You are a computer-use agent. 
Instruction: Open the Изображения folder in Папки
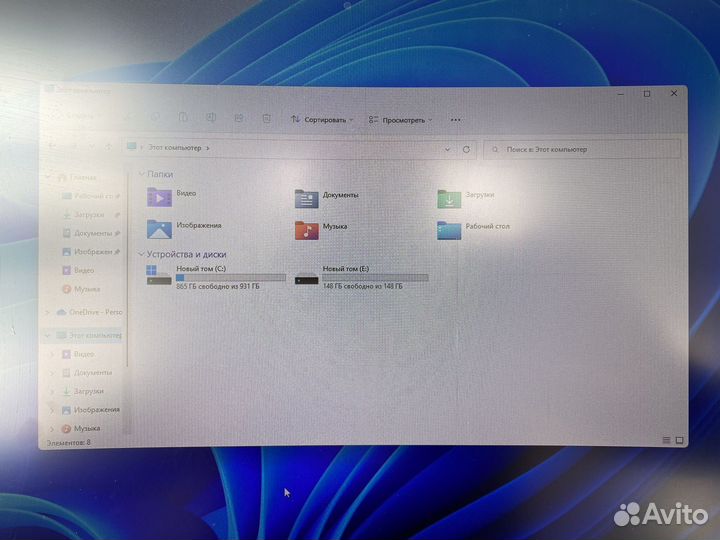click(159, 229)
